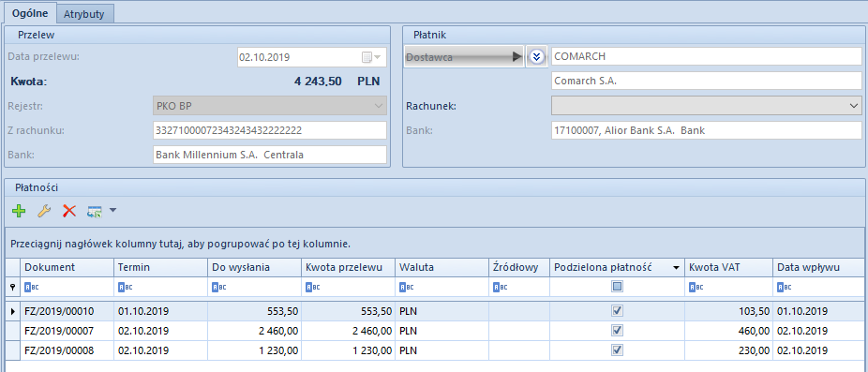Image resolution: width=868 pixels, height=372 pixels.
Task: Click the Z rachunku account number field
Action: point(270,130)
